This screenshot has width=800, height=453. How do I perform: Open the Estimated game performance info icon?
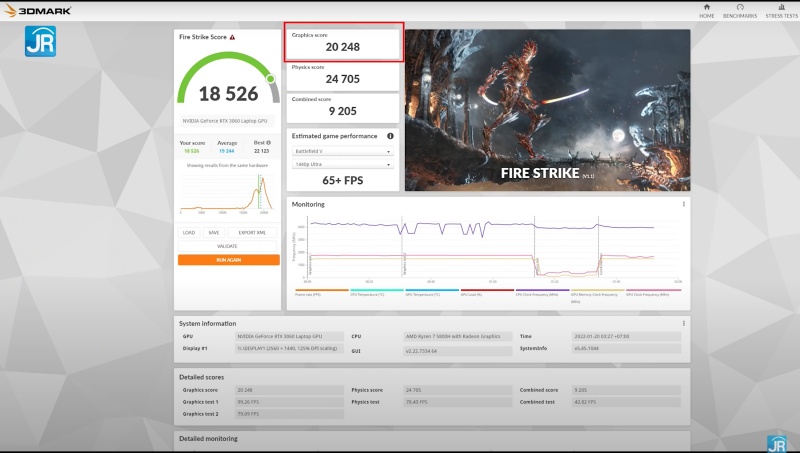point(390,136)
